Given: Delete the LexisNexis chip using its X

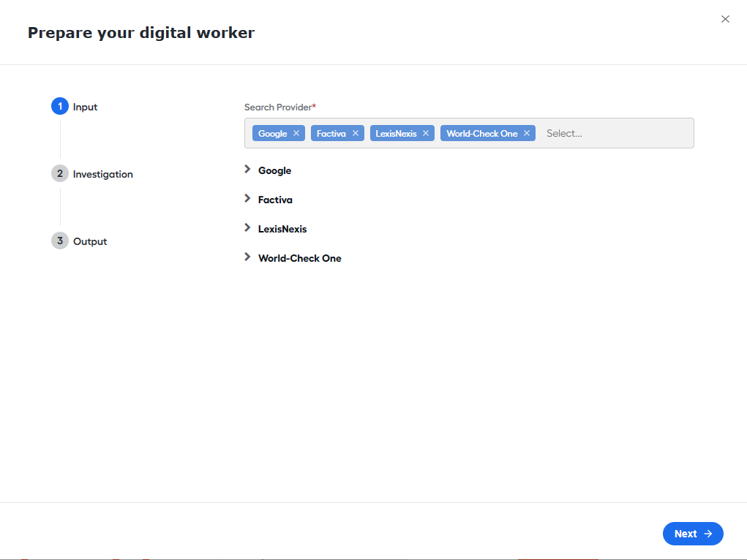Looking at the screenshot, I should pos(426,133).
